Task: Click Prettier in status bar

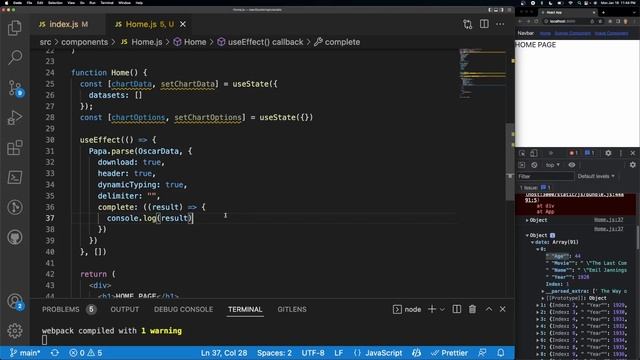Action: click(x=450, y=353)
